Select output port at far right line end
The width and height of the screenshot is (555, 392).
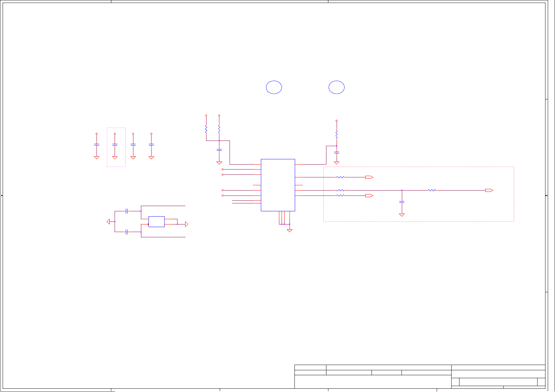489,190
